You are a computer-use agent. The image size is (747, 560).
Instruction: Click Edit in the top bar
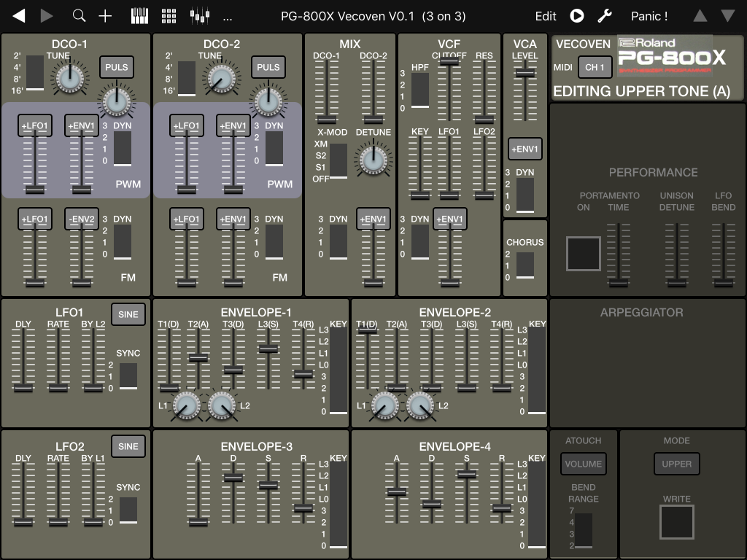(x=546, y=16)
